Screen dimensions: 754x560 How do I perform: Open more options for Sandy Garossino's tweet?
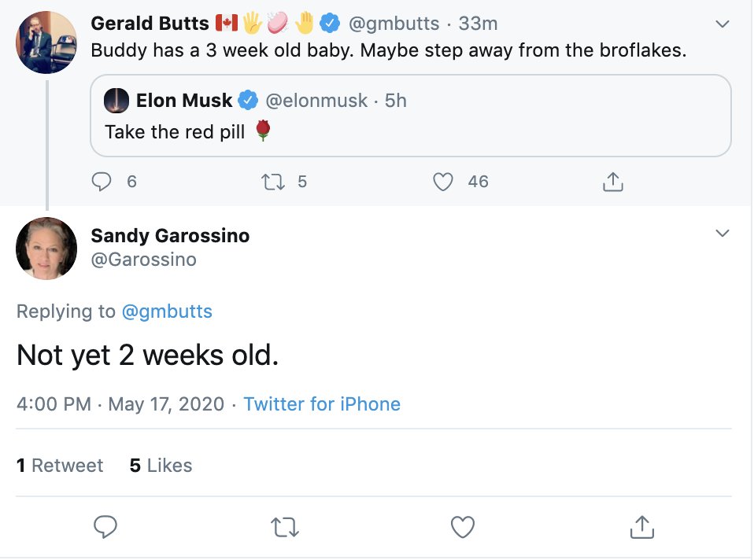[722, 234]
